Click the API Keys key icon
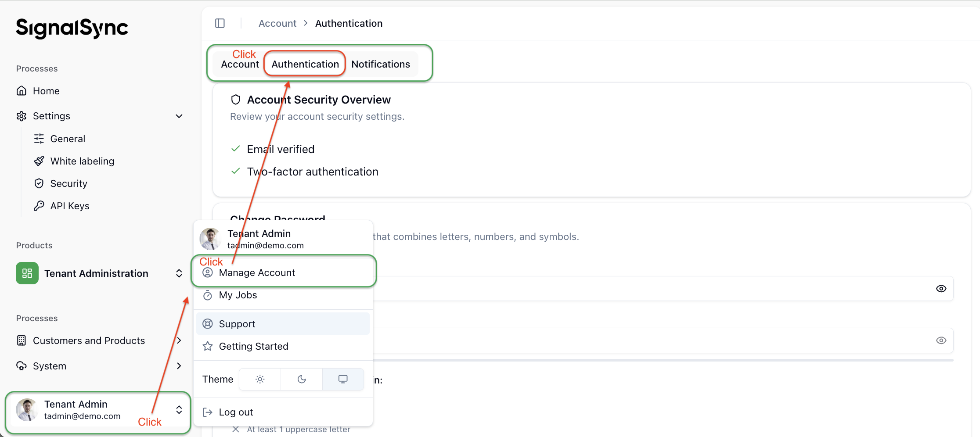This screenshot has height=437, width=980. click(39, 206)
